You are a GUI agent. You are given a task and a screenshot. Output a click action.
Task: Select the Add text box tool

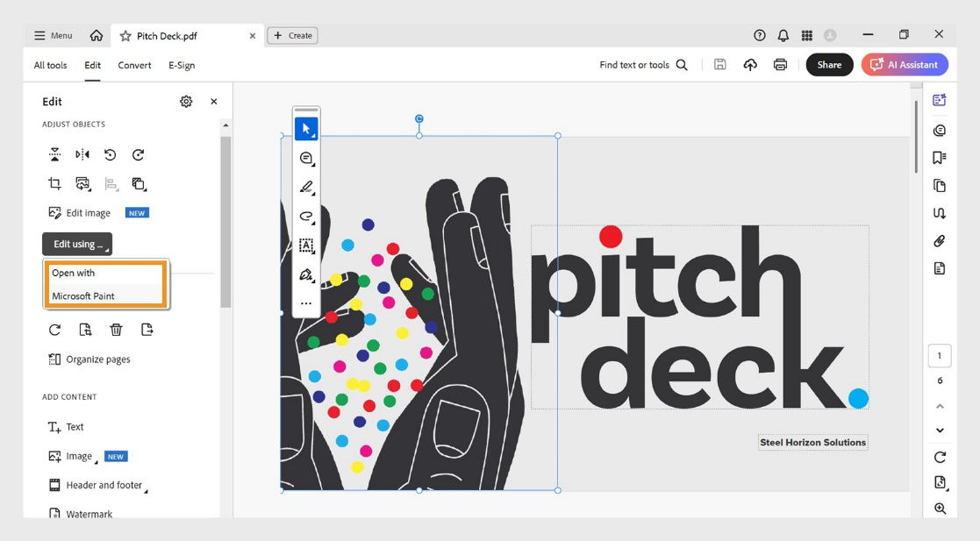306,246
